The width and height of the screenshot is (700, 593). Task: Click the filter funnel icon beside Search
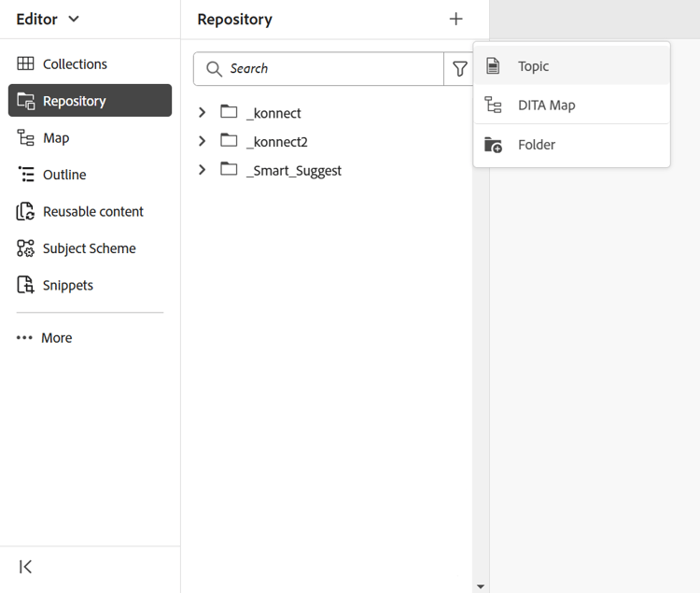click(460, 69)
